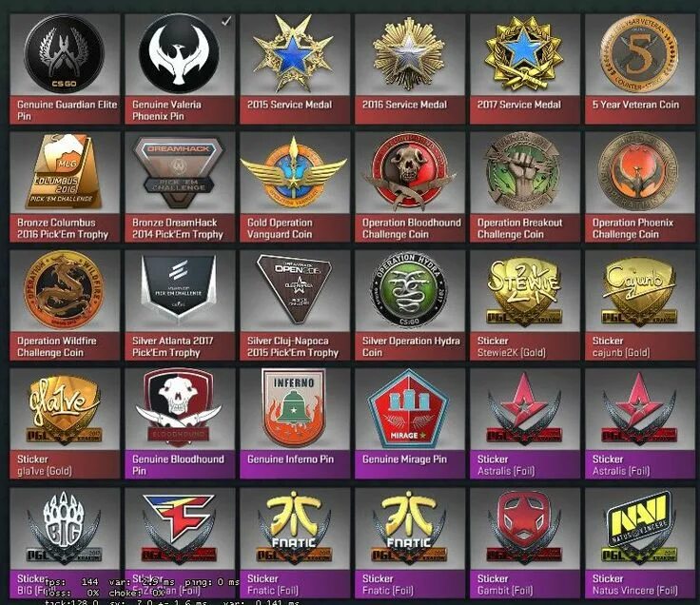The height and width of the screenshot is (605, 700).
Task: Select the Genuine Guardian Elite Pin
Action: click(65, 68)
